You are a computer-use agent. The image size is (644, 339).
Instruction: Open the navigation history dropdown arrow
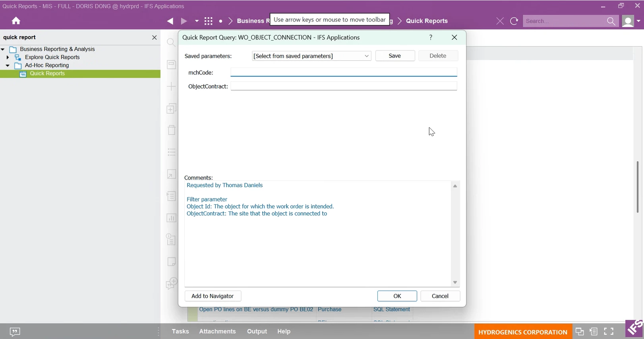[x=197, y=21]
